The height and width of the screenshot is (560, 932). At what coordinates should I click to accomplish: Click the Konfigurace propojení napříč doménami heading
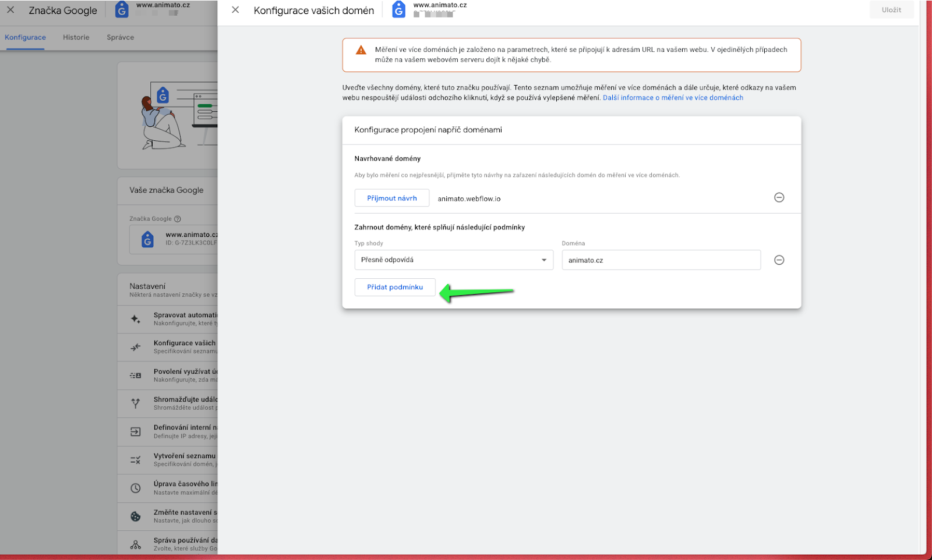pyautogui.click(x=428, y=130)
